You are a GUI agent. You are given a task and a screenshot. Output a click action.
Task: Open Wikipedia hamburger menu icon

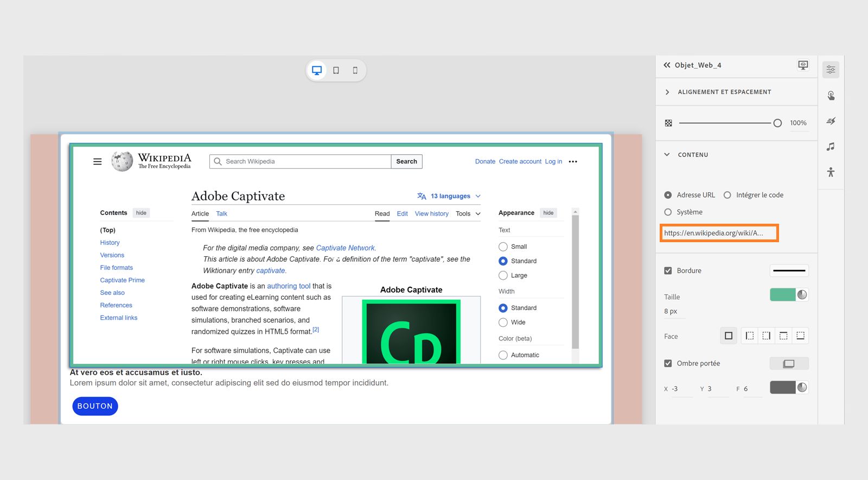click(x=98, y=162)
